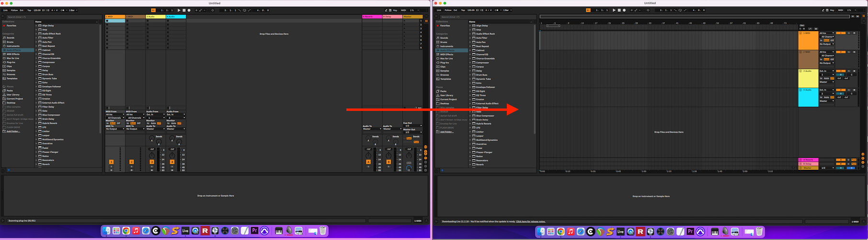Open the Master Out dropdown in the left mixer
868x240 pixels.
412,132
